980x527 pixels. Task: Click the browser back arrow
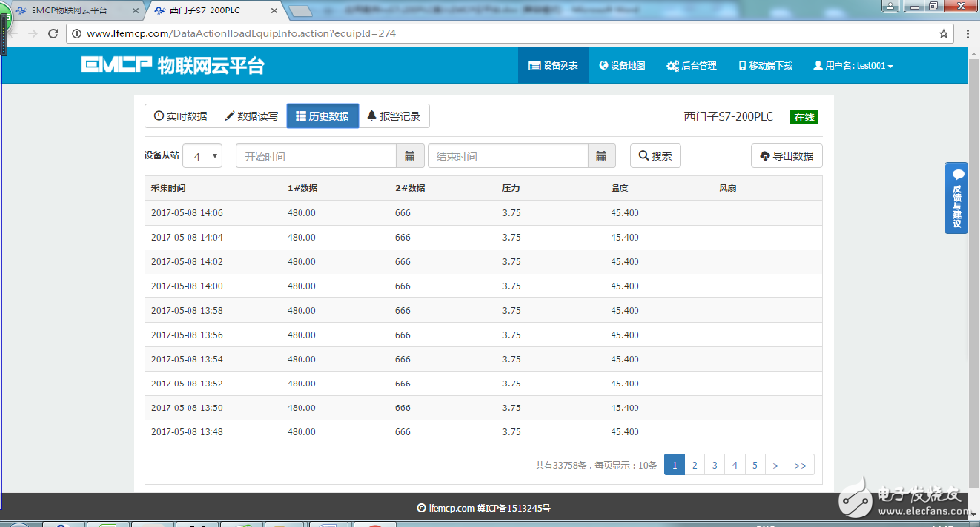tap(13, 33)
